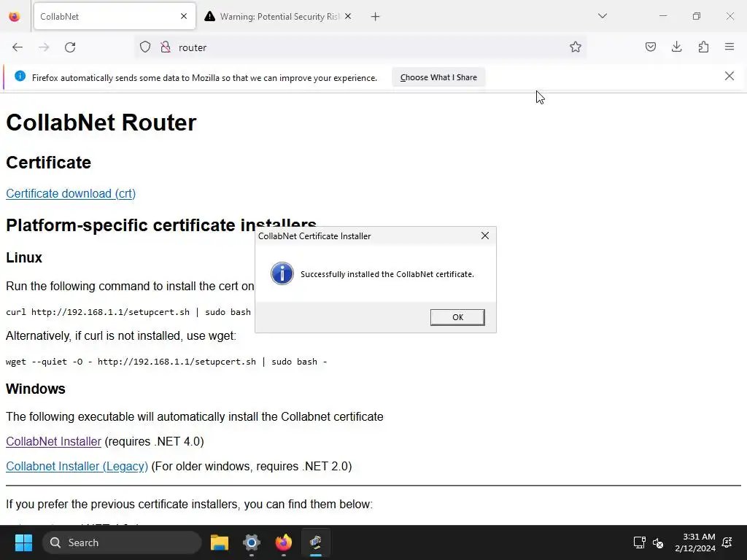Reload the current page
Screen dimensions: 747x560
70,47
